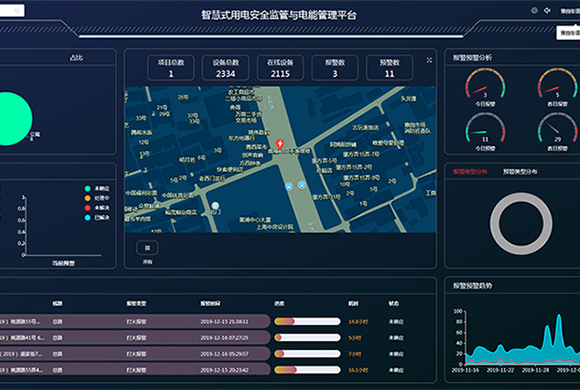Screen dimensions: 580x390
Task: Click the left blue device pin on map
Action: point(289,186)
